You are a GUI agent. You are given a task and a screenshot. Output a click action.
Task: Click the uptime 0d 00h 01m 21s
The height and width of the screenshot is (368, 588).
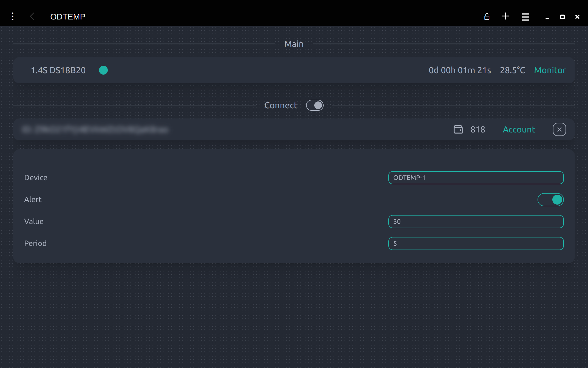(460, 70)
